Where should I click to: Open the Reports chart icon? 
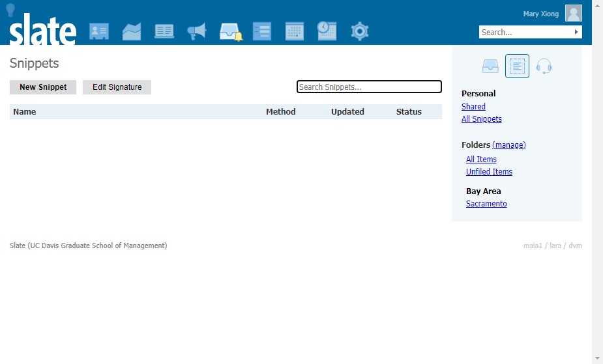click(x=132, y=31)
